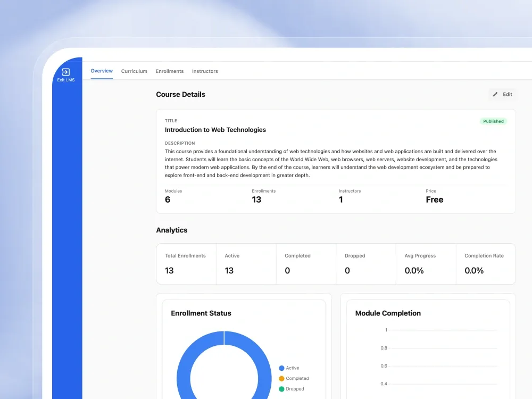This screenshot has height=399, width=532.
Task: Open the Enrollments tab
Action: 170,71
